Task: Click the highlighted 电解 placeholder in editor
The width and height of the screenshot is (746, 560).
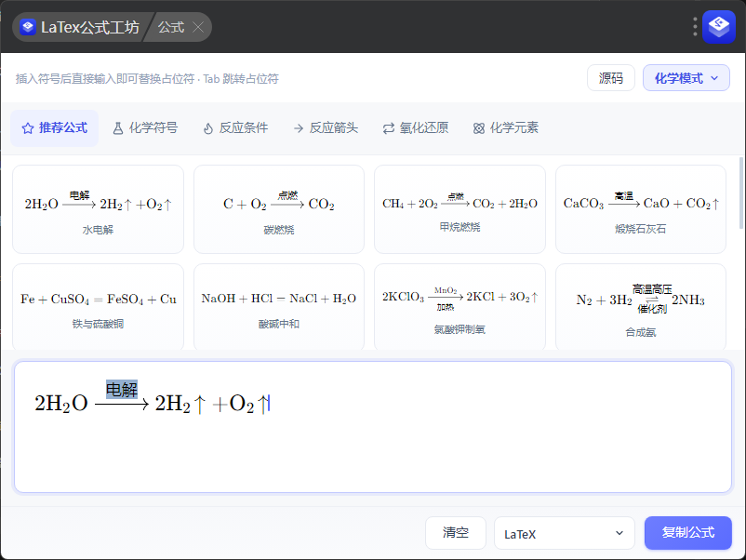Action: [x=122, y=390]
